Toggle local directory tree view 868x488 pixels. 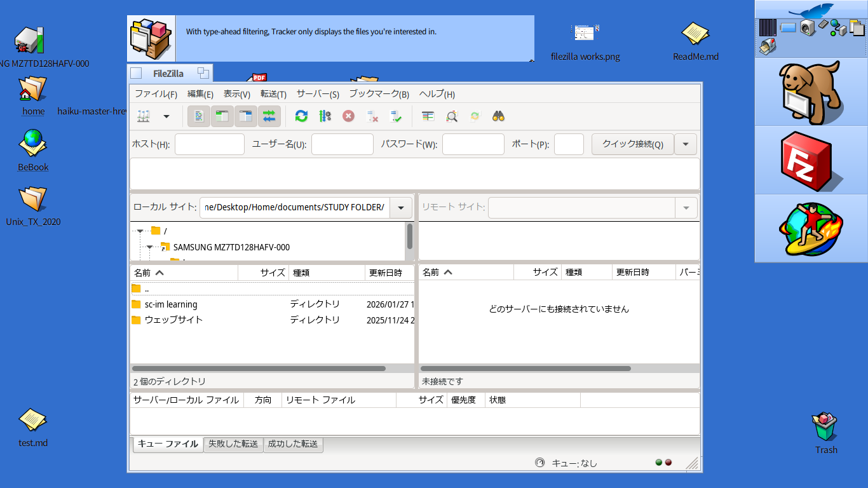tap(222, 116)
